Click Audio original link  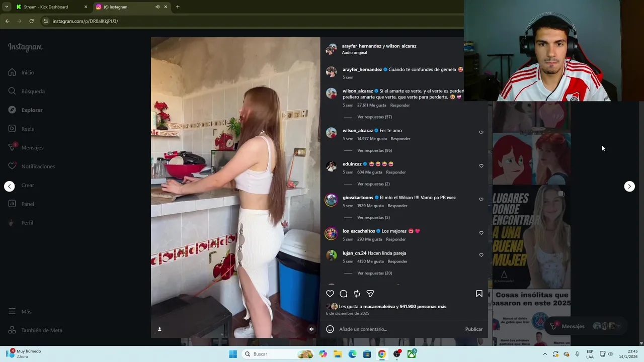[x=354, y=53]
